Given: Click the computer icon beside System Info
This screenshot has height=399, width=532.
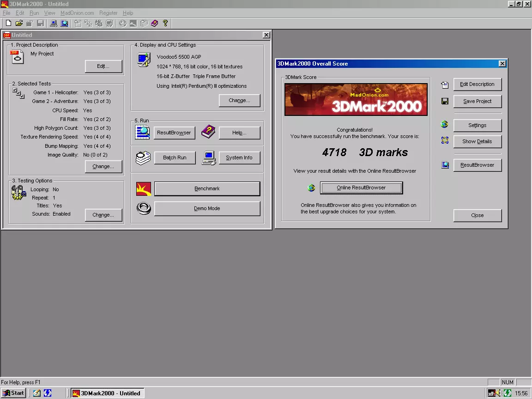Looking at the screenshot, I should [x=209, y=158].
